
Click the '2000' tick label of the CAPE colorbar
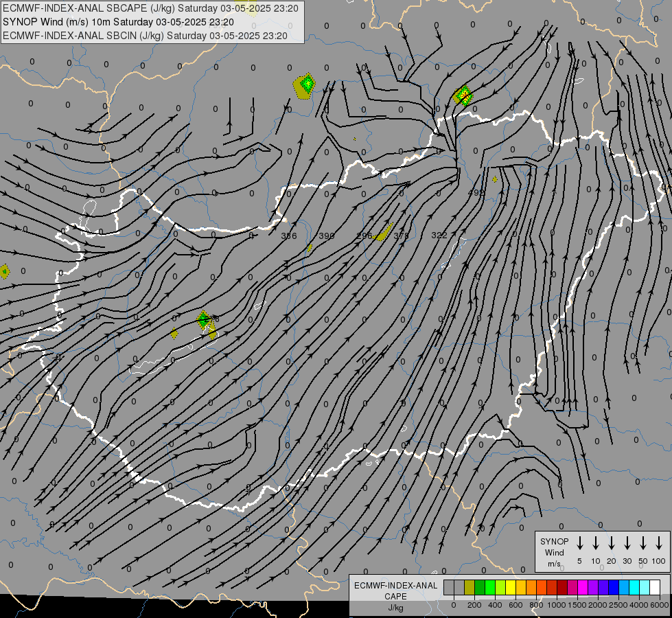tap(597, 605)
